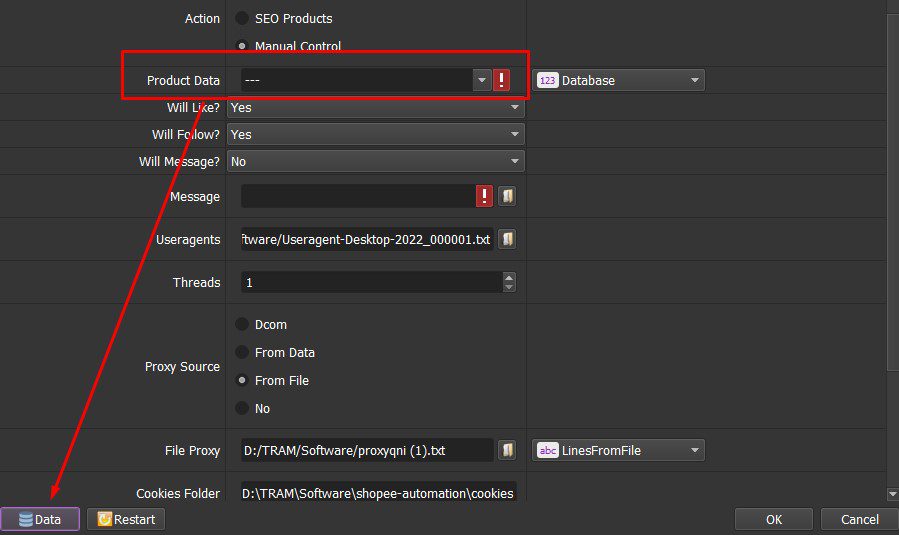Click the red warning icon in Message field
The image size is (899, 535).
tap(484, 196)
